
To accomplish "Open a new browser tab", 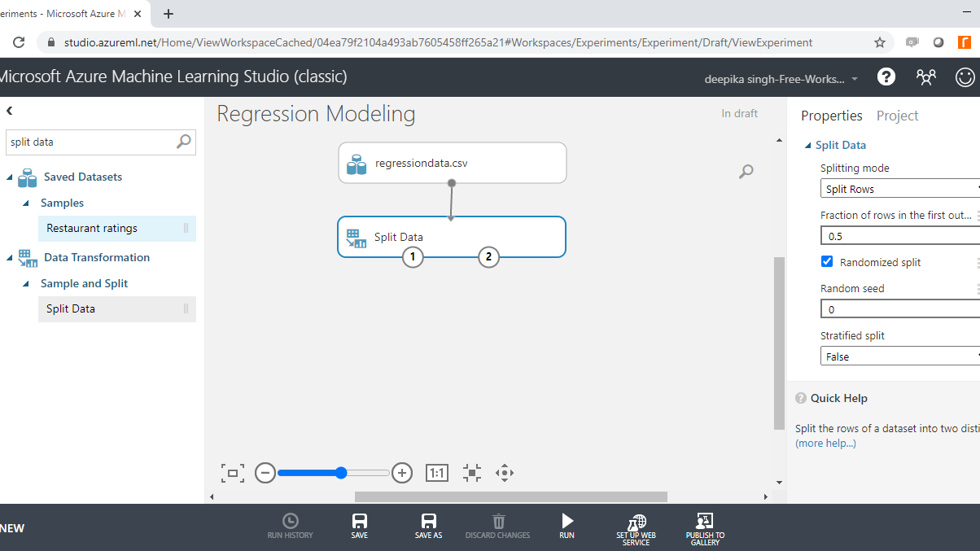I will coord(168,14).
